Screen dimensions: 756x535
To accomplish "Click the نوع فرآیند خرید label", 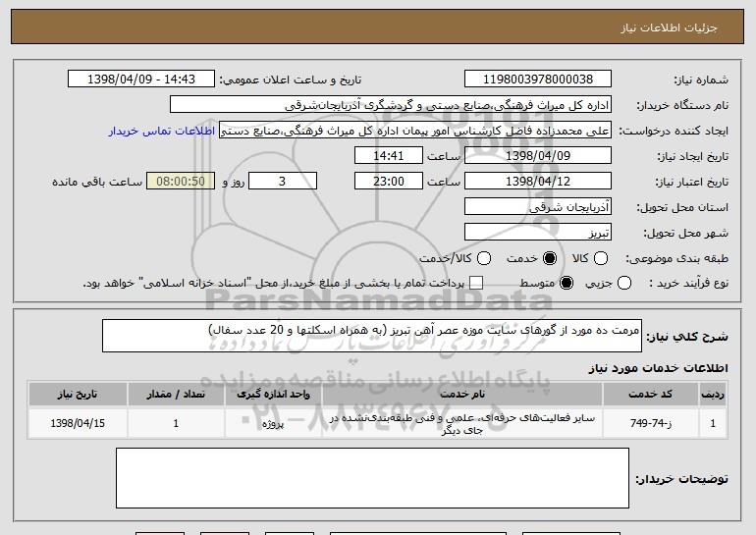I will click(689, 284).
